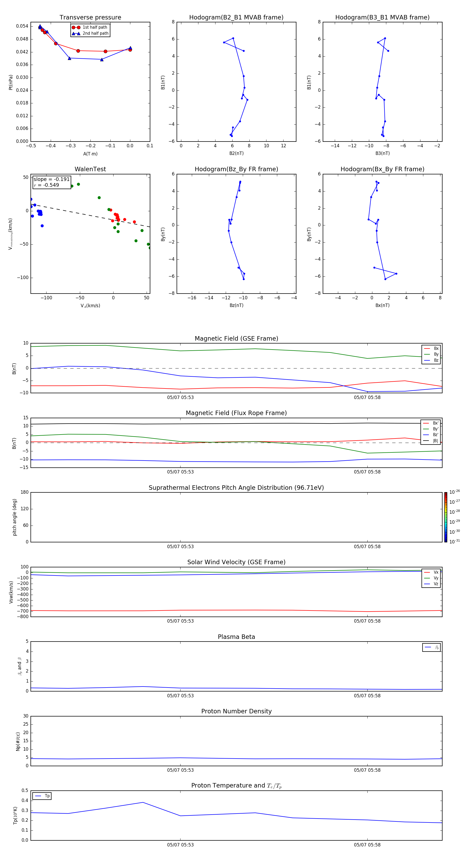Click the 'Hodogram(B3_B1 MVAB frame)' title

point(382,18)
